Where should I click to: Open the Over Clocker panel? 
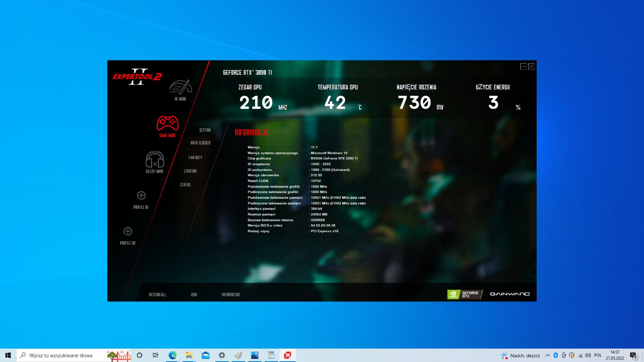click(x=200, y=143)
